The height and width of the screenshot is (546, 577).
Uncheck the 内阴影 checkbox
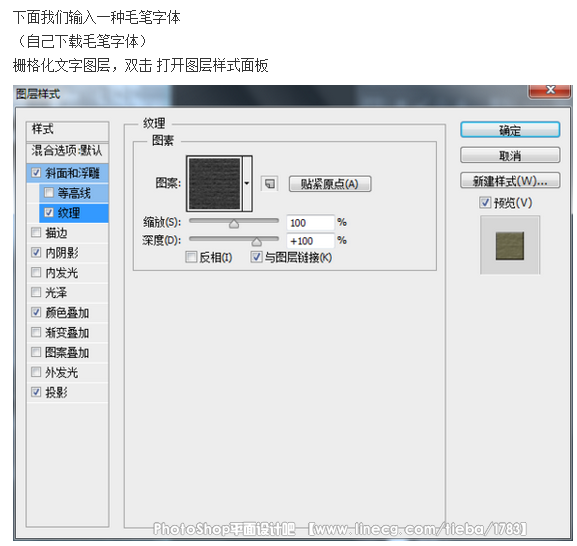36,252
